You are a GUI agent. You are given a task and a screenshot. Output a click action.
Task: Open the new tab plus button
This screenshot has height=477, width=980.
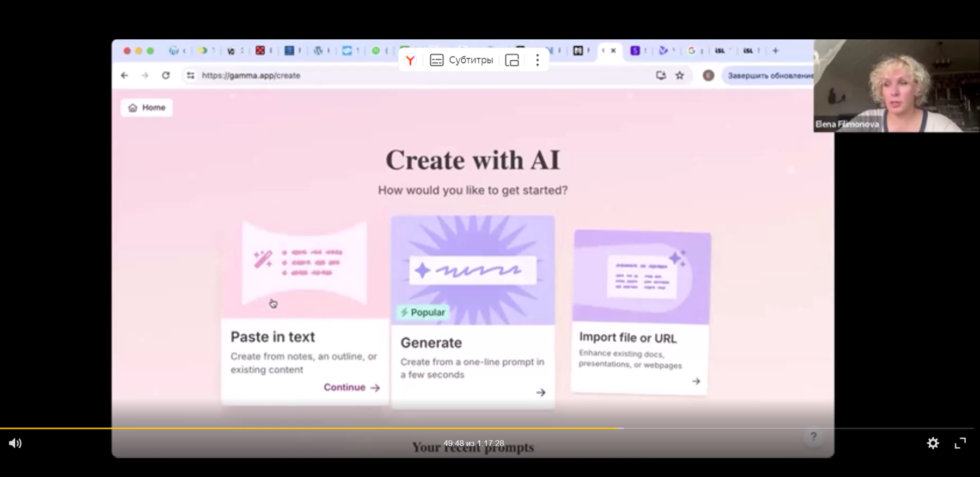(x=775, y=51)
